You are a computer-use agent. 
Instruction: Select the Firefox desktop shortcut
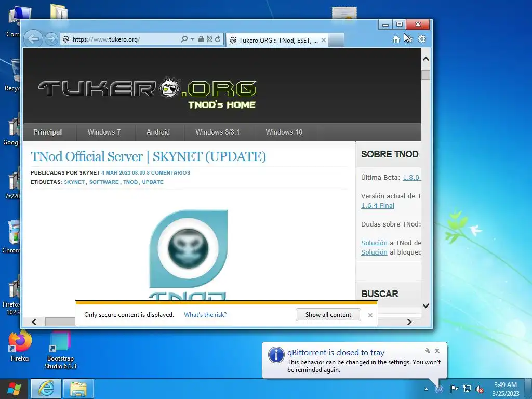coord(20,346)
